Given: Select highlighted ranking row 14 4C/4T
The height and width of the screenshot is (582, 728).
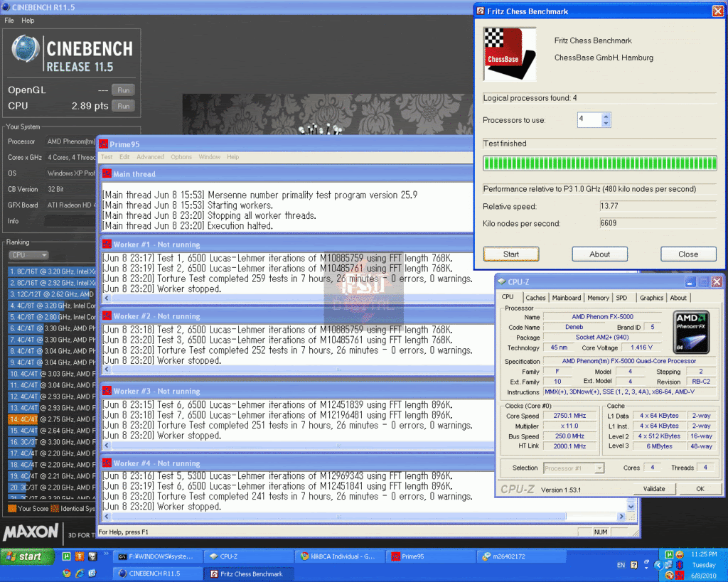Looking at the screenshot, I should coord(51,419).
